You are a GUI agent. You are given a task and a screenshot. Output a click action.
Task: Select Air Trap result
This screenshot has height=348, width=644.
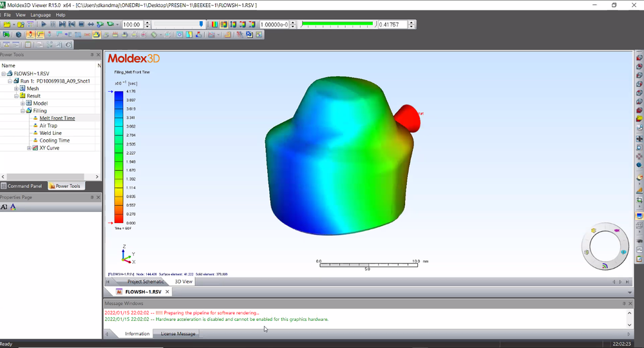click(48, 125)
